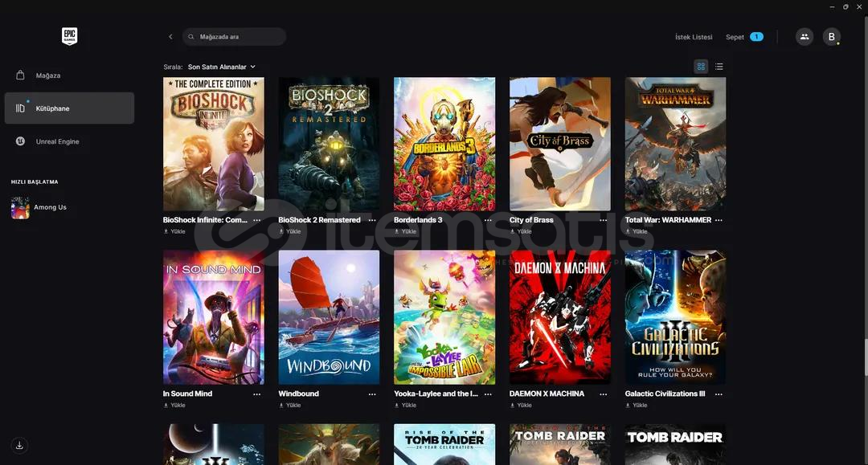Viewport: 868px width, 465px height.
Task: Open the Son Satın Alınanlar sort dropdown
Action: 222,67
